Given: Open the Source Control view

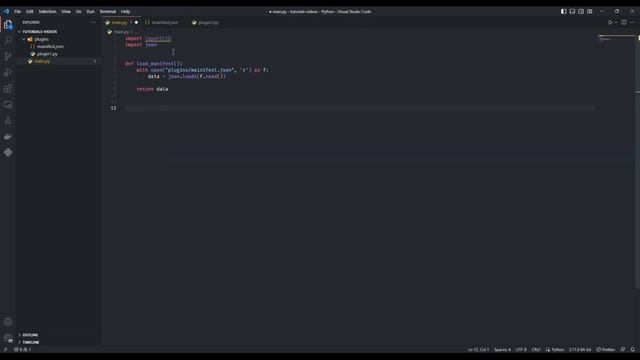Looking at the screenshot, I should [x=8, y=56].
